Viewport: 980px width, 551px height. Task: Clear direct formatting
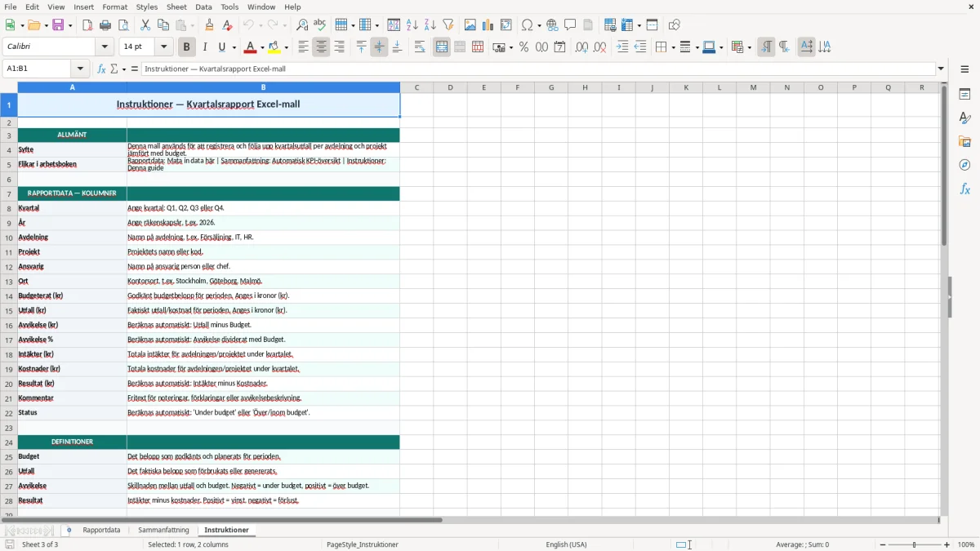[228, 25]
